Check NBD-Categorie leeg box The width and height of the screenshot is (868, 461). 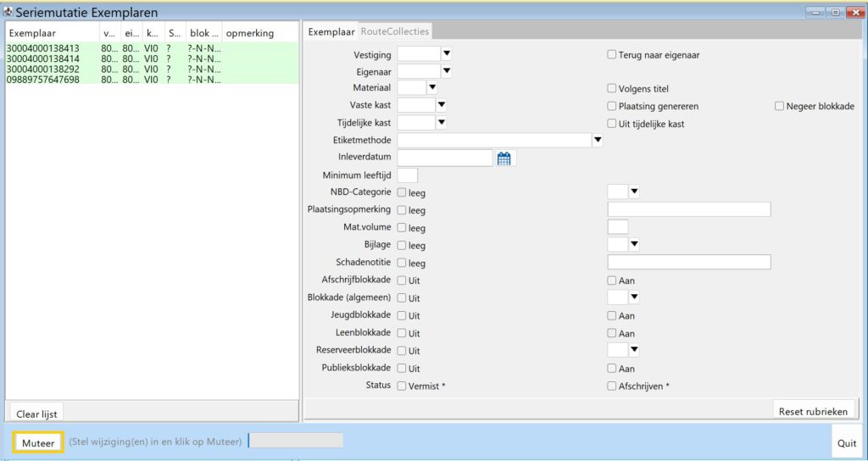[x=402, y=193]
